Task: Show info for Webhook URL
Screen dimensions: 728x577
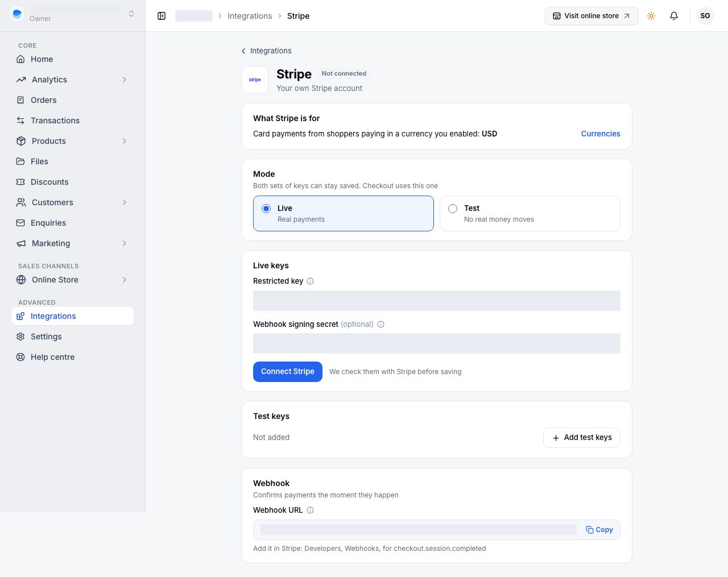Action: [x=310, y=510]
